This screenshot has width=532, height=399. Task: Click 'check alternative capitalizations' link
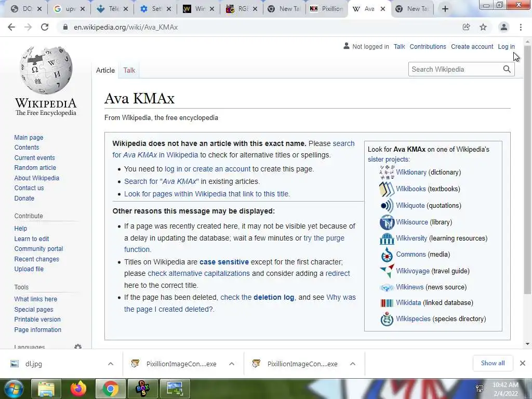click(198, 273)
